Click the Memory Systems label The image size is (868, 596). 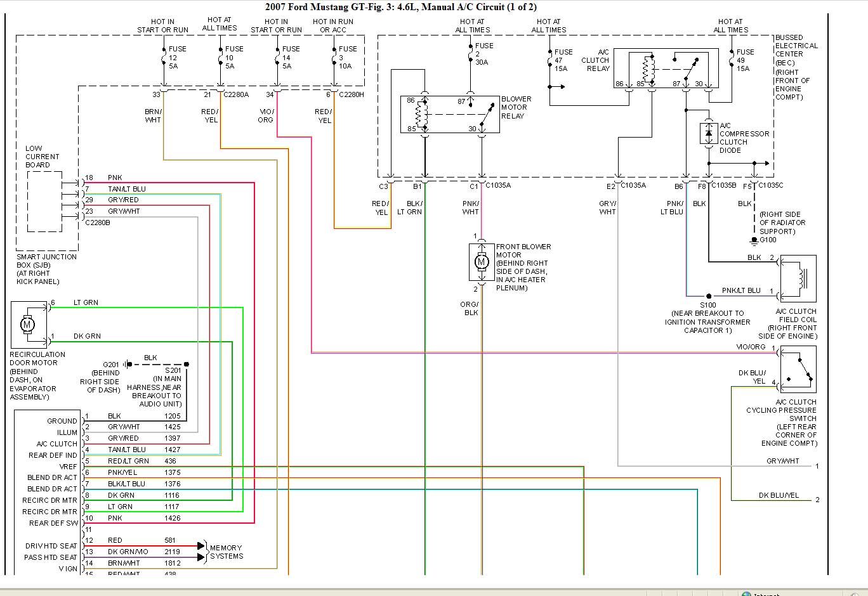227,552
